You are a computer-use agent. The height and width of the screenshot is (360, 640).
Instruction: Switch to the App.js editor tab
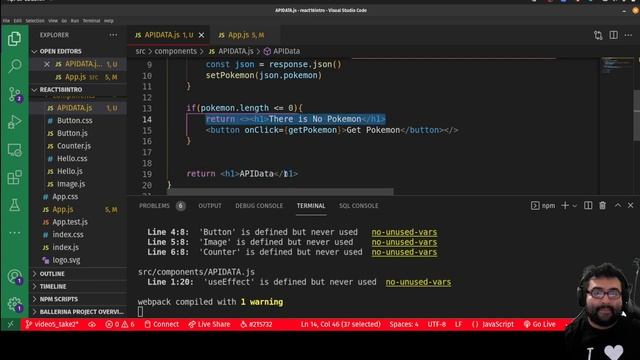(244, 35)
